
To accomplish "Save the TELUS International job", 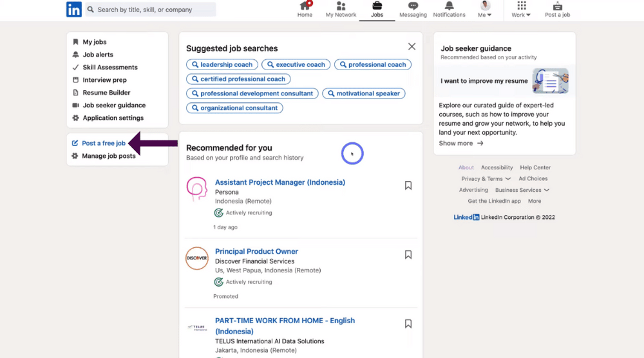I will (408, 324).
